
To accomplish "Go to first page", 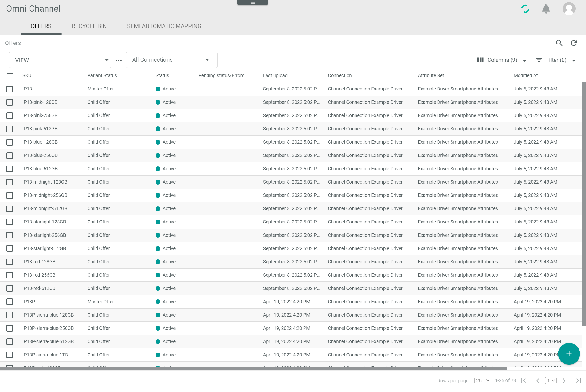I will 523,380.
